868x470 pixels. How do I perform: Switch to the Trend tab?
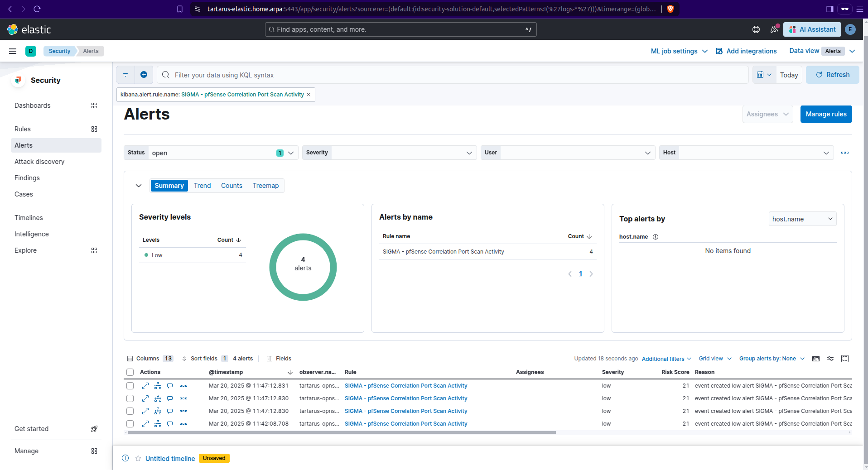coord(202,186)
